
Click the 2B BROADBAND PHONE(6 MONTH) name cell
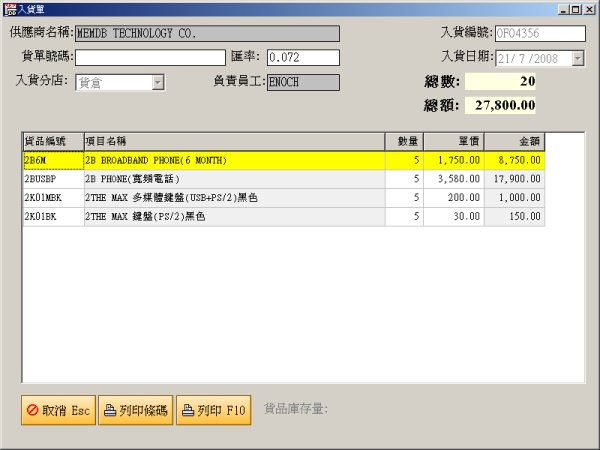point(235,160)
